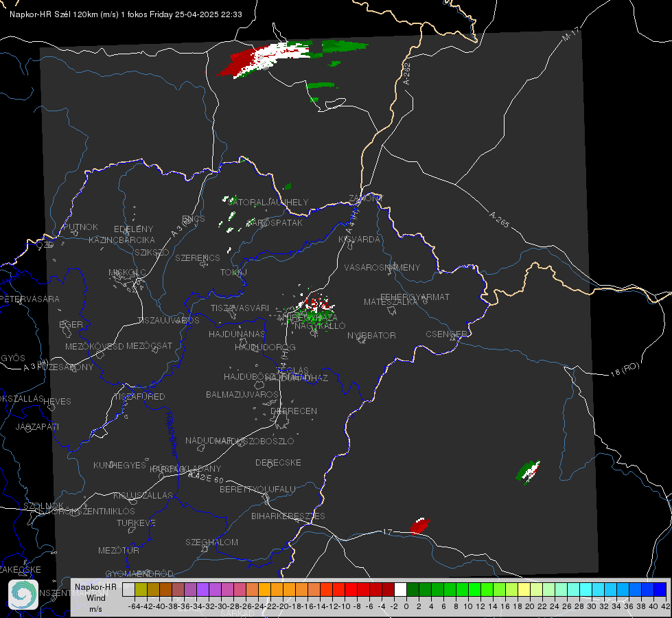This screenshot has width=672, height=618.
Task: Click the 18 (RO) road label
Action: [625, 369]
